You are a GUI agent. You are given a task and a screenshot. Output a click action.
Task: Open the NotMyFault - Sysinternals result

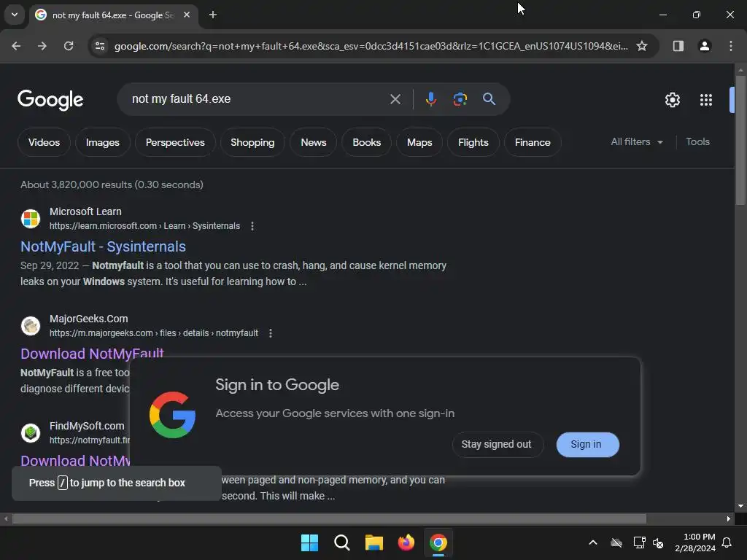(103, 246)
